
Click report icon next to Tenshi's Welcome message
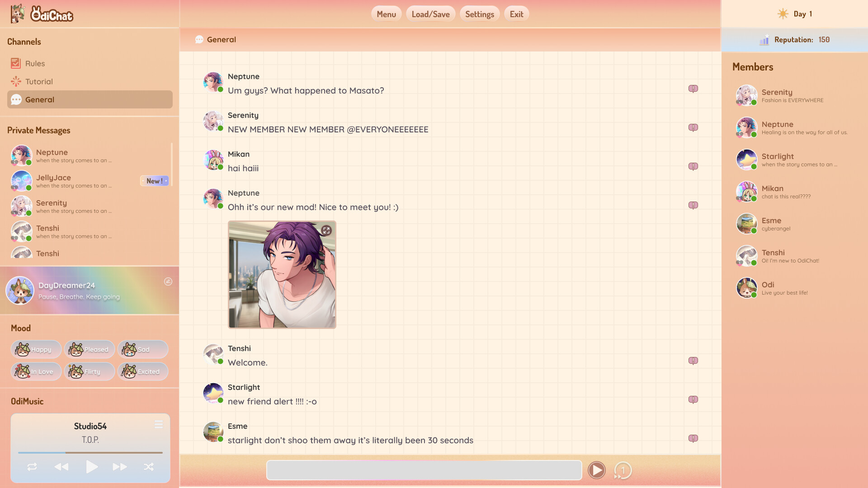point(693,361)
